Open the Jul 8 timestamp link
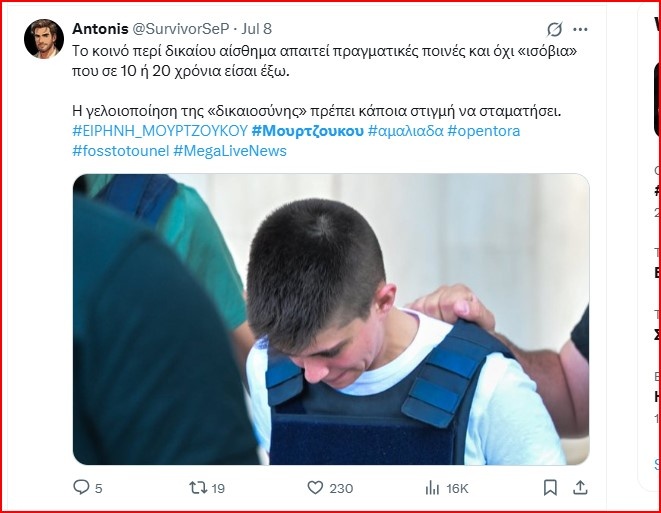661x513 pixels. 256,29
